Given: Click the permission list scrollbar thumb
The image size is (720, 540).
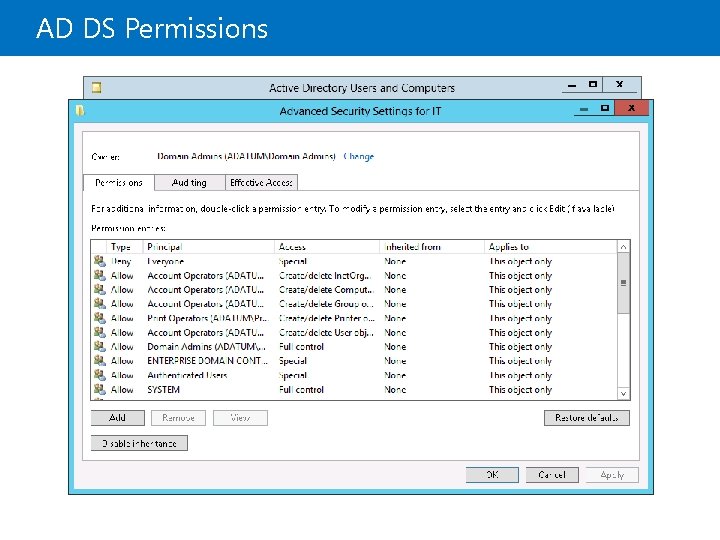Looking at the screenshot, I should click(623, 283).
